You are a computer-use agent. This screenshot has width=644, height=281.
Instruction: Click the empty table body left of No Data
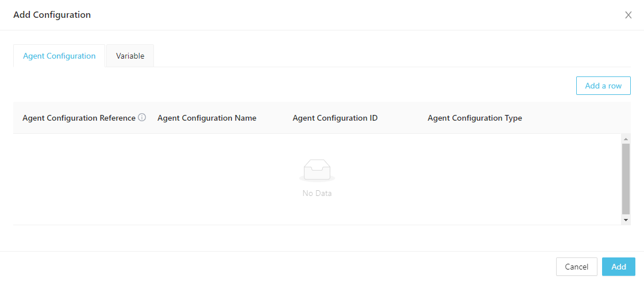click(x=144, y=179)
